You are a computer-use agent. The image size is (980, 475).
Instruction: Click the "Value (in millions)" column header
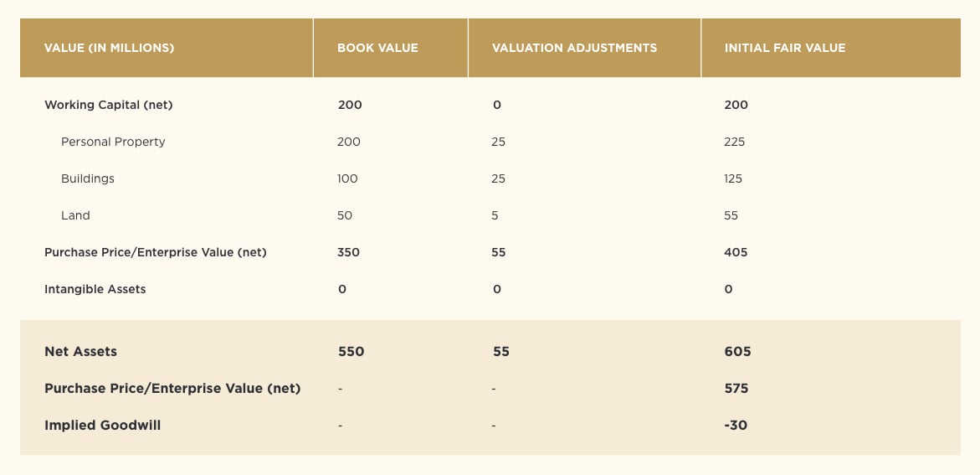[x=109, y=49]
